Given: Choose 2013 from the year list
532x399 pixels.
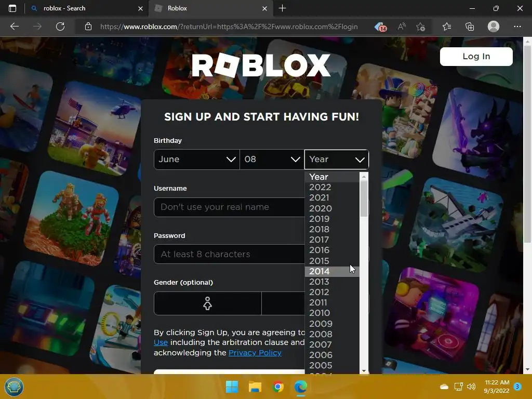Looking at the screenshot, I should click(332, 282).
